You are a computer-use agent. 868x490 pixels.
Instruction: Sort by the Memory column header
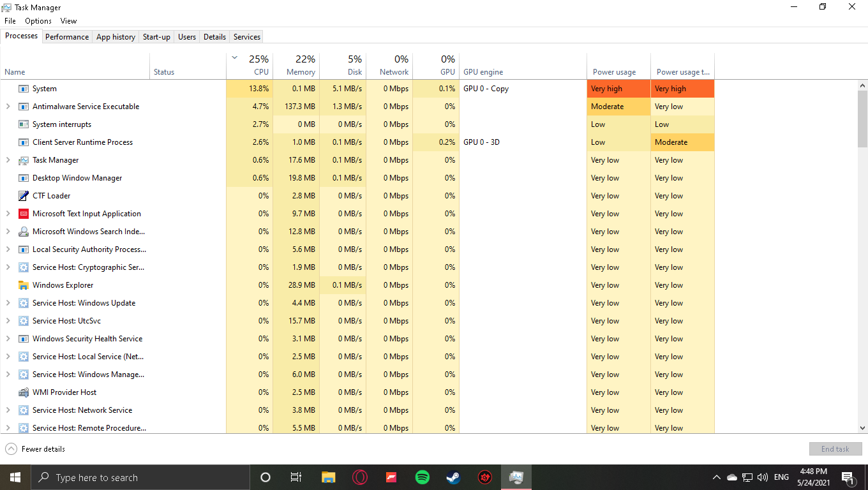click(296, 66)
